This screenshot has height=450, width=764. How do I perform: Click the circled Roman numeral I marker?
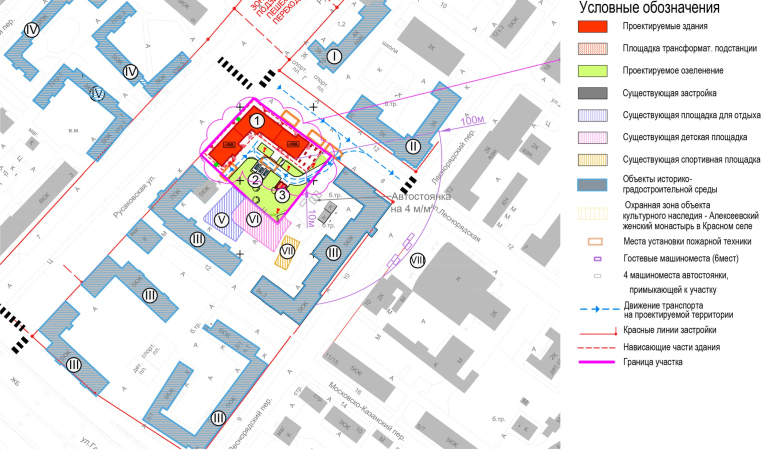[334, 56]
